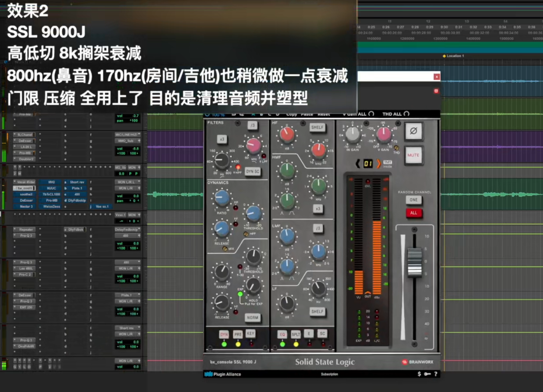Click the Plugin Alliance logo
This screenshot has width=543, height=392.
tap(223, 374)
